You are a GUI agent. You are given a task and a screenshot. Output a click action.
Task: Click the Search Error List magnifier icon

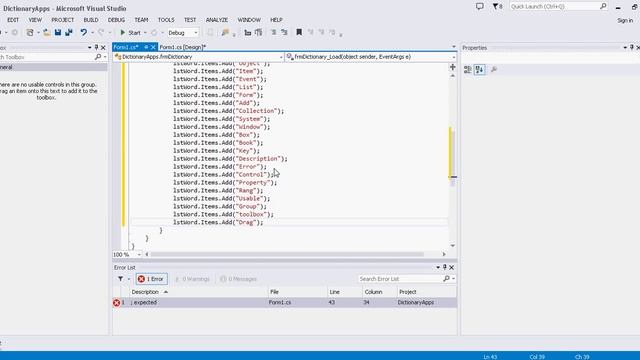(x=447, y=278)
